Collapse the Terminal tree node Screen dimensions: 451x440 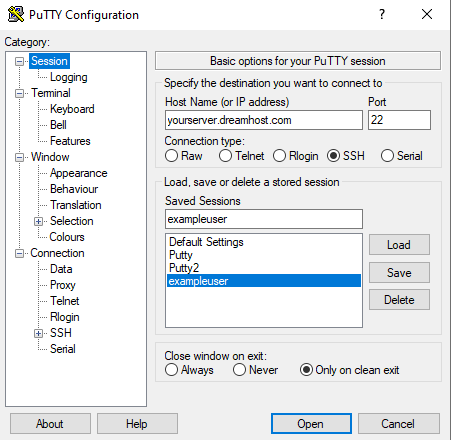(x=19, y=93)
